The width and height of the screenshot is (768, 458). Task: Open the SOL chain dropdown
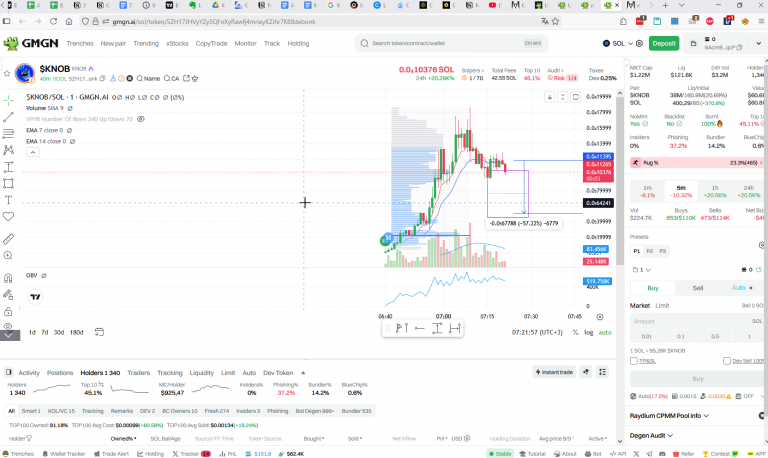(x=618, y=44)
